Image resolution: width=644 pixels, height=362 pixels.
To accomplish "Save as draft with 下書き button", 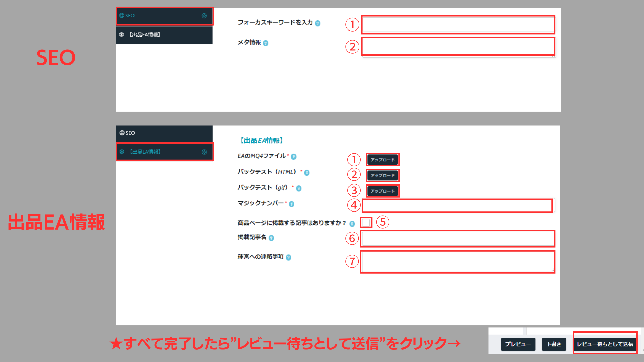I will point(554,344).
